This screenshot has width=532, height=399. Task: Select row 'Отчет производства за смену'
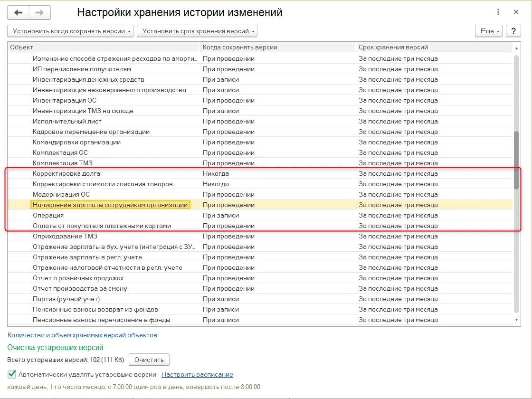[x=260, y=289]
